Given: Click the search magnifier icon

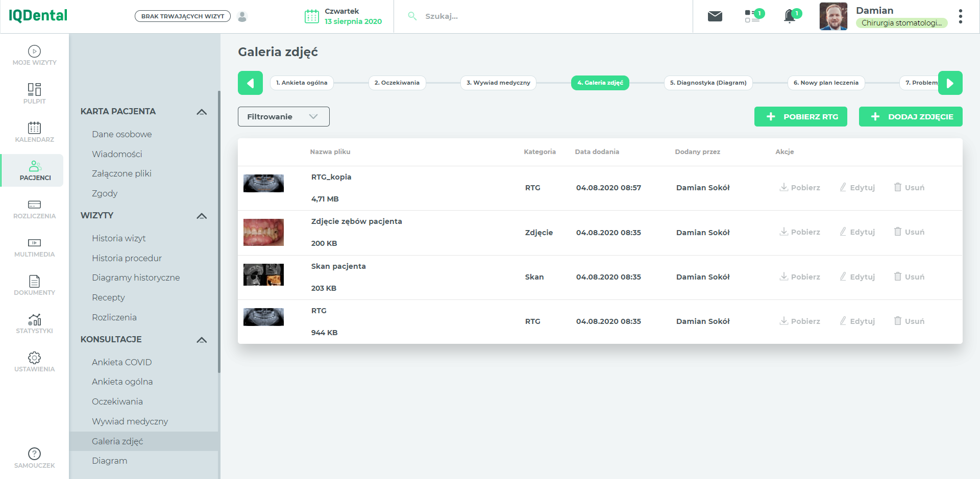Looking at the screenshot, I should (x=412, y=16).
